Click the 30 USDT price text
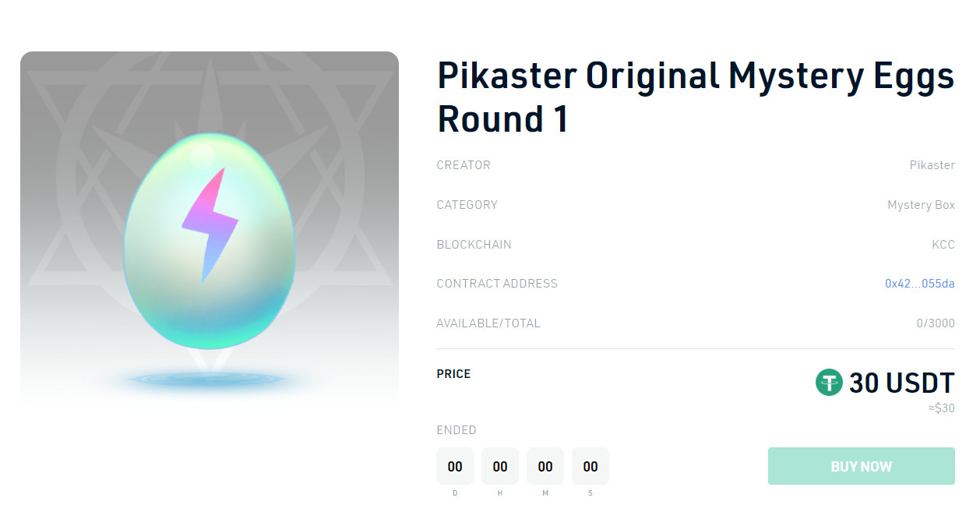980x505 pixels. click(x=901, y=383)
